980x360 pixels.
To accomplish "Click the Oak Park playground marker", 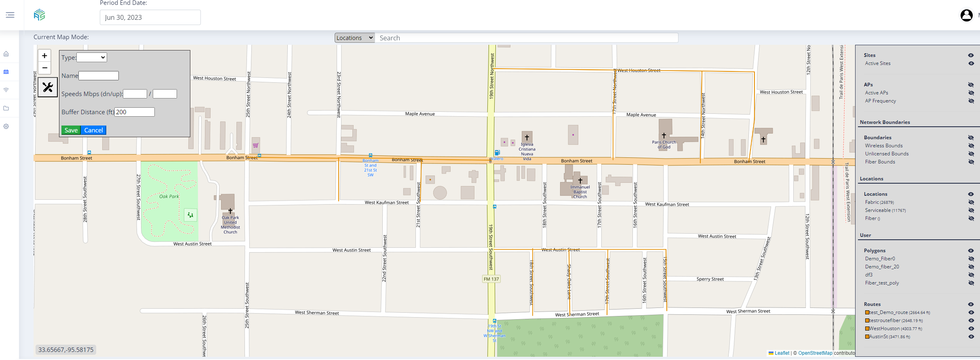I will click(x=190, y=215).
